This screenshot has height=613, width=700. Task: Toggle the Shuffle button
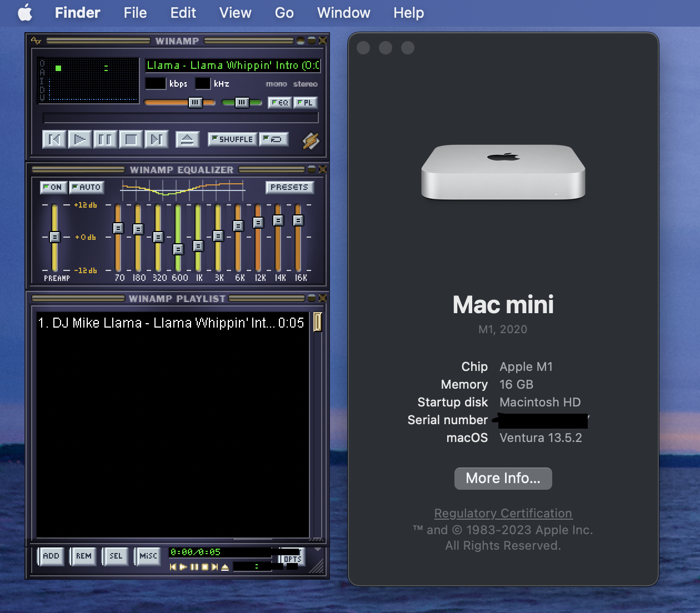[x=232, y=139]
